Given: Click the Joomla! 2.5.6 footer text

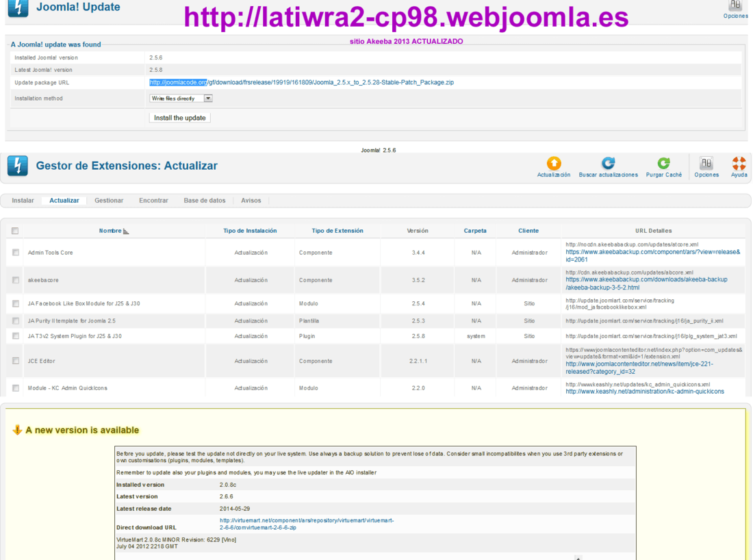Looking at the screenshot, I should pos(379,151).
